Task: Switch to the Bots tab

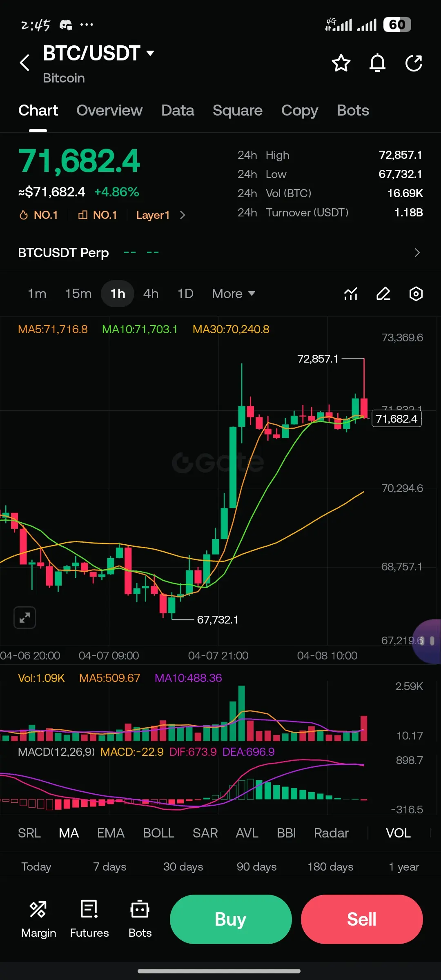Action: (353, 111)
